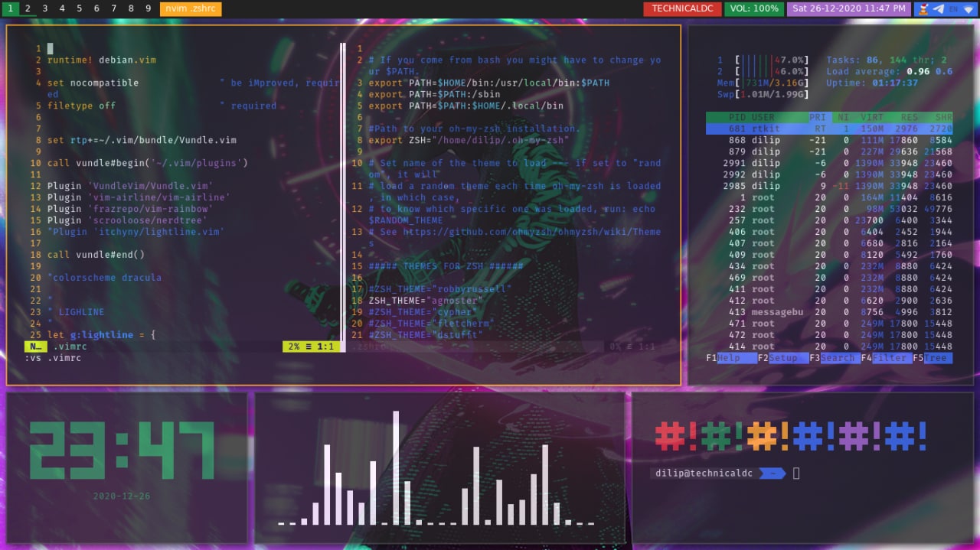Switch to workspace 1

point(11,9)
